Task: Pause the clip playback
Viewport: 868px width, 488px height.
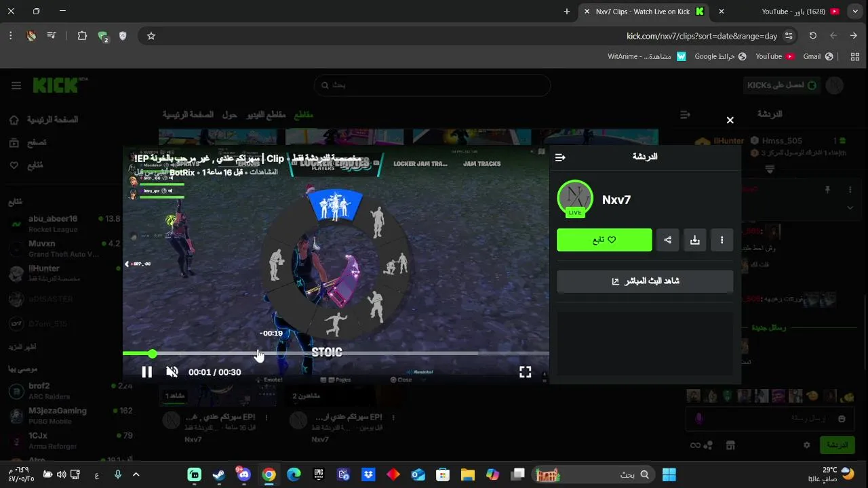Action: (146, 371)
